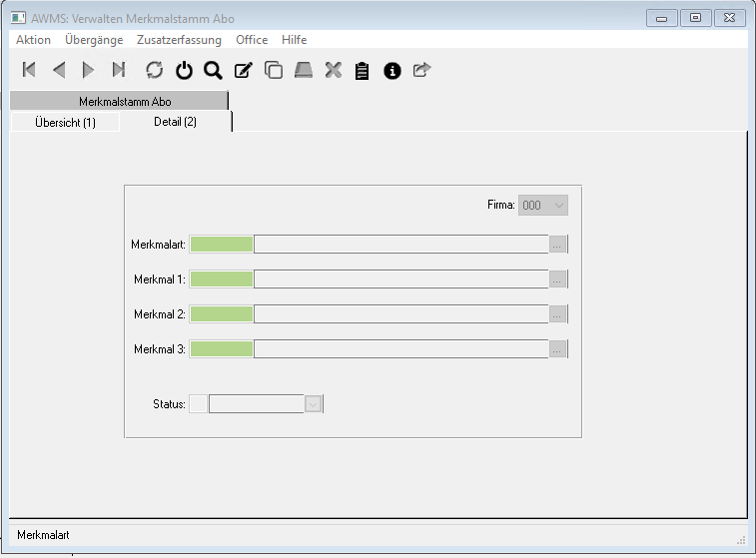Screen dimensions: 756x558
Task: Click the magnifying glass search icon
Action: (x=213, y=70)
